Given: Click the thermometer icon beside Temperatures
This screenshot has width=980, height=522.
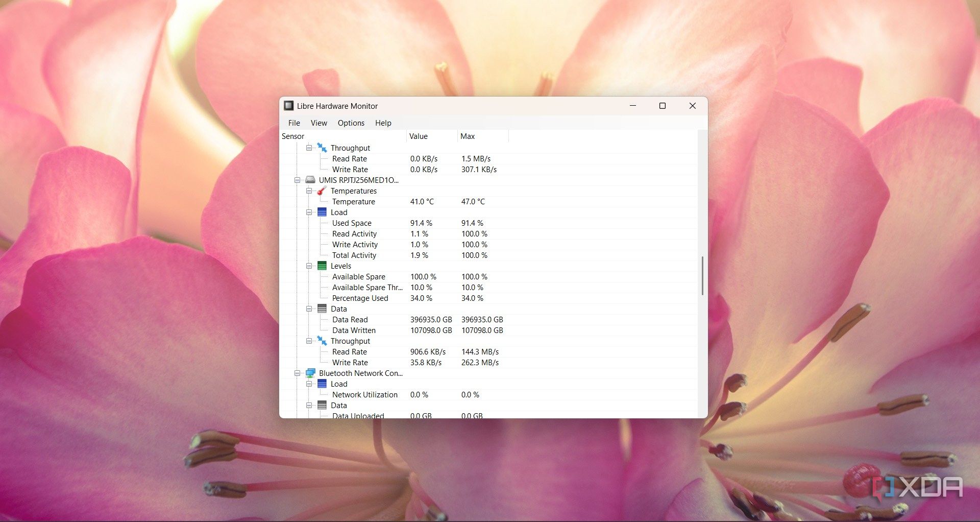Looking at the screenshot, I should (x=322, y=191).
